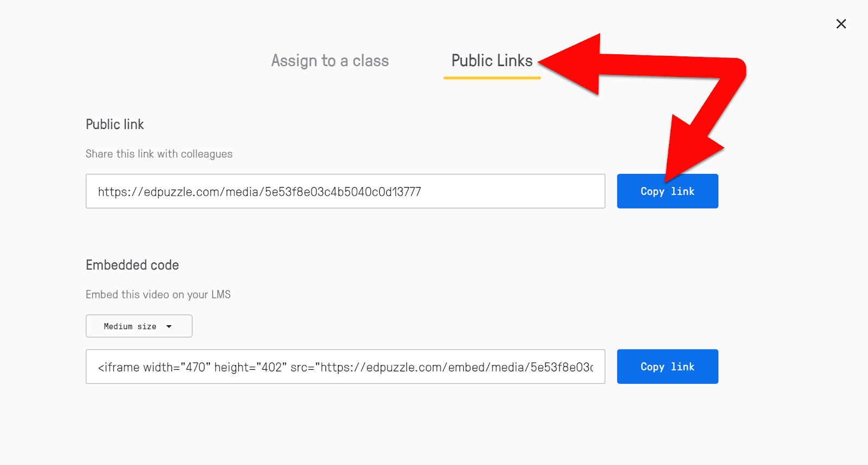Select the Public Links tab

[x=492, y=61]
